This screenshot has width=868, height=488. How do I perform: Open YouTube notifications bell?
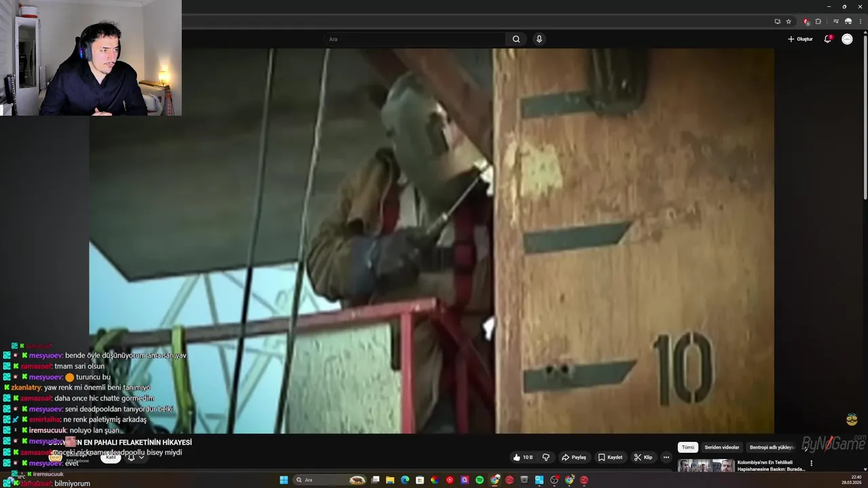827,39
